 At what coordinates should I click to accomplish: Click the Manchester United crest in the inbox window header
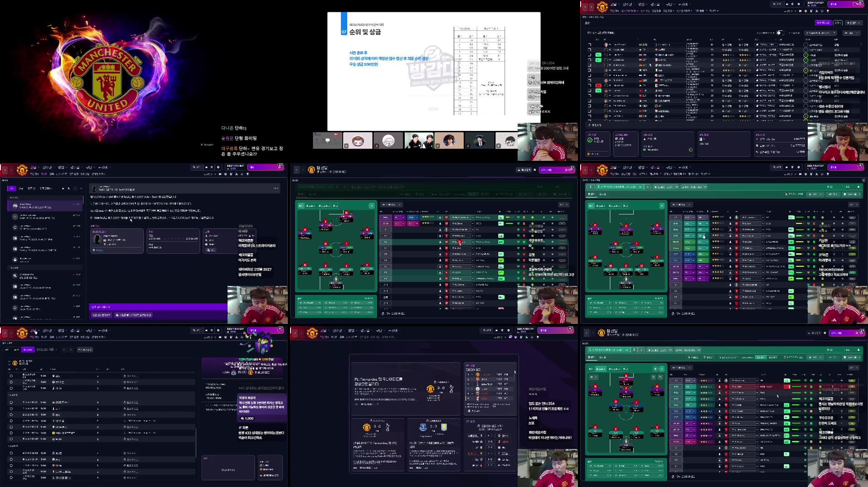[22, 170]
